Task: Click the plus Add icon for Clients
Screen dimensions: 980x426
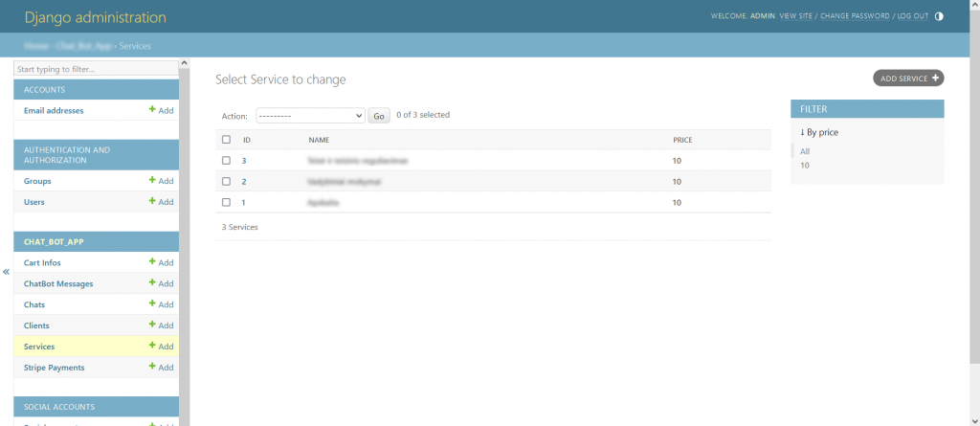Action: click(161, 325)
